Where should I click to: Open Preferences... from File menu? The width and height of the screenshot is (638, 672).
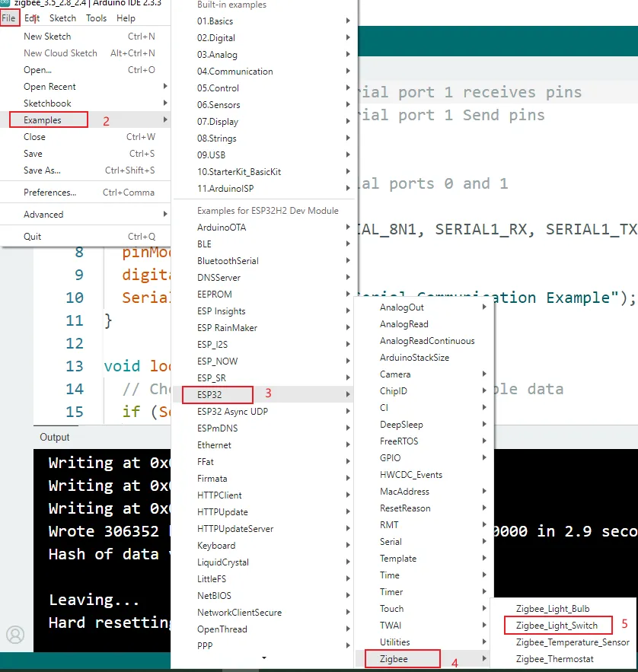click(86, 193)
